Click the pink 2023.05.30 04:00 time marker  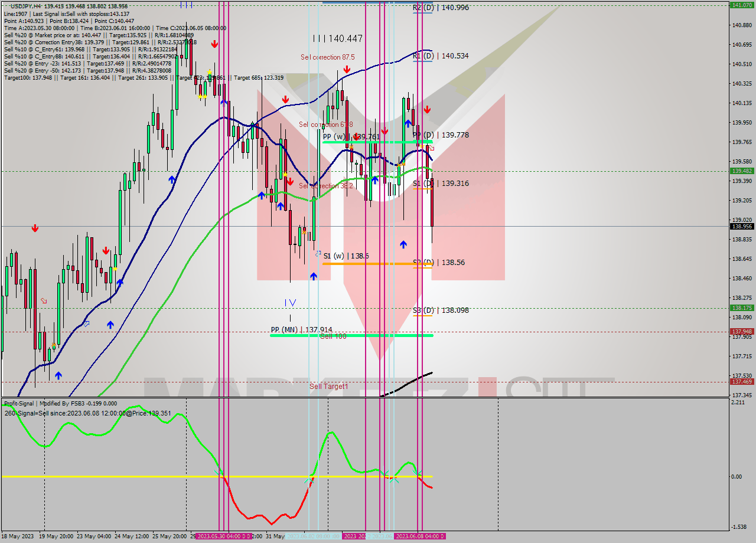[224, 536]
